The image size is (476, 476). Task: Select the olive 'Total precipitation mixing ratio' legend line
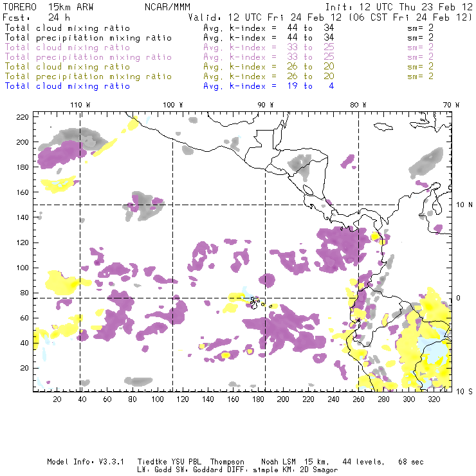click(x=88, y=76)
